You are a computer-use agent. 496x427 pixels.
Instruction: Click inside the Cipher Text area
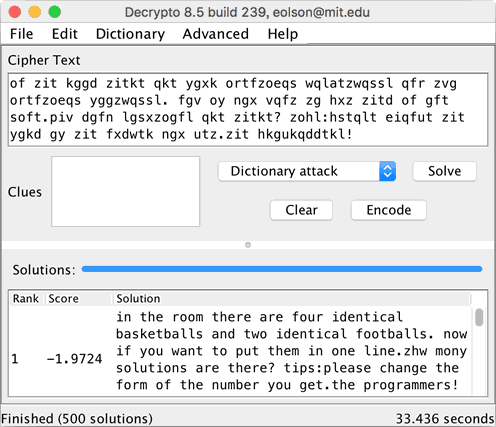(x=248, y=110)
